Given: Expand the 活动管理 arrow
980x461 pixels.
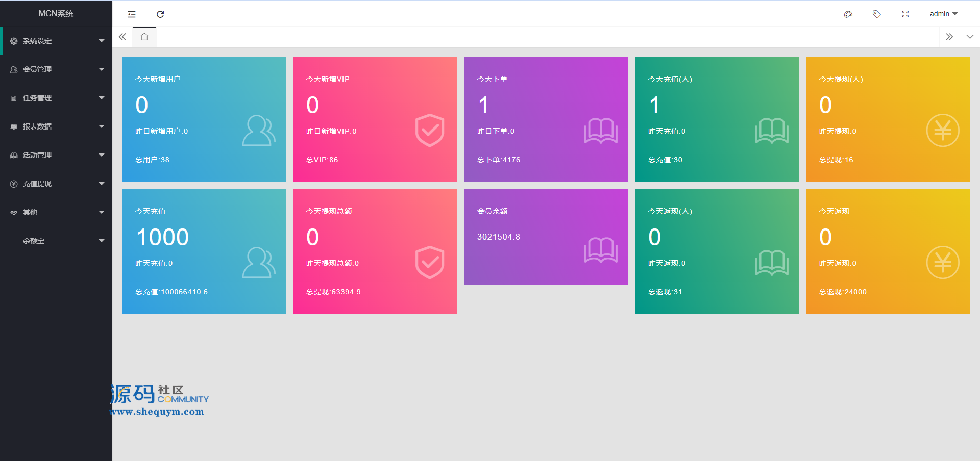Looking at the screenshot, I should click(x=101, y=155).
